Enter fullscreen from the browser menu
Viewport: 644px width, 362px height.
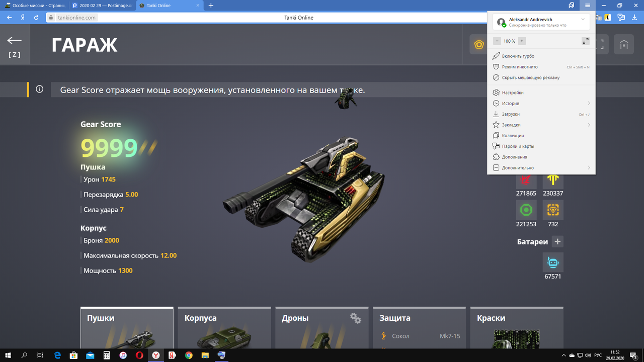[585, 41]
